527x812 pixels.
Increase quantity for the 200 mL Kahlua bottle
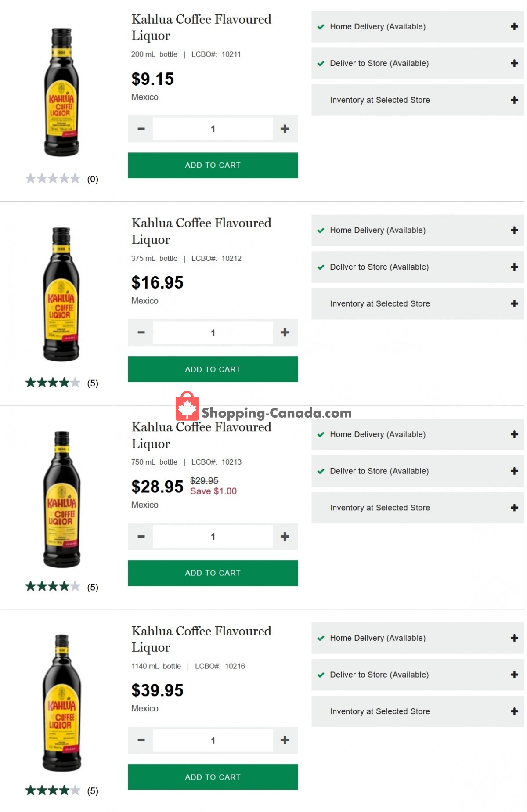coord(285,128)
